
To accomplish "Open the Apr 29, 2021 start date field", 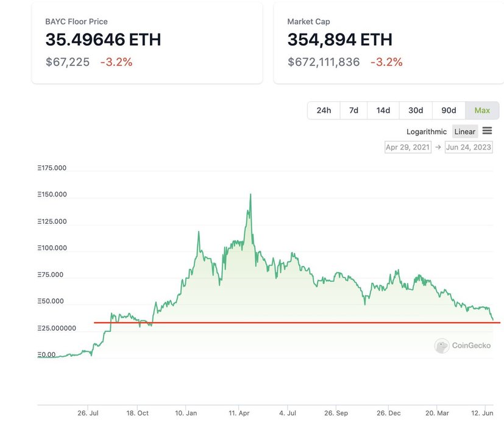I will coord(408,147).
